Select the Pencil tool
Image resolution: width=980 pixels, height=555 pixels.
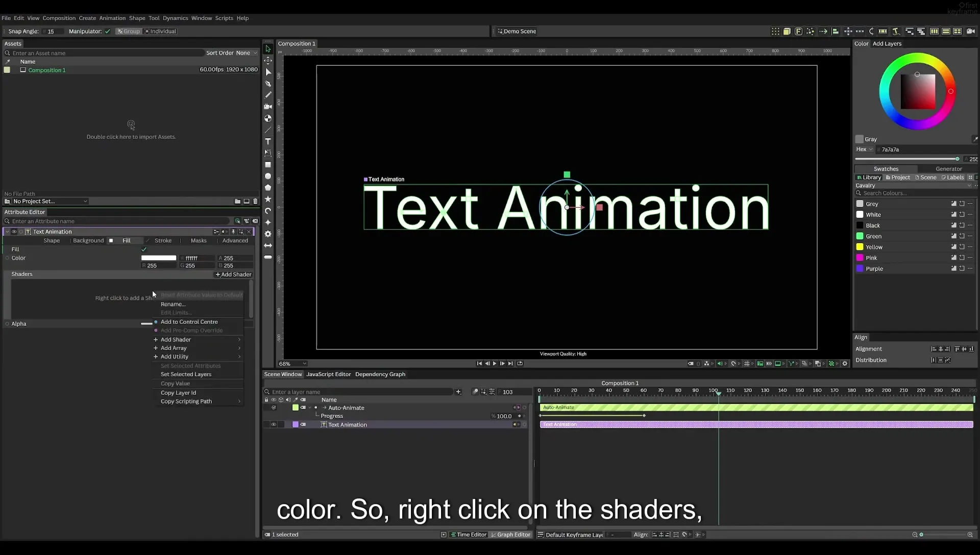(268, 95)
